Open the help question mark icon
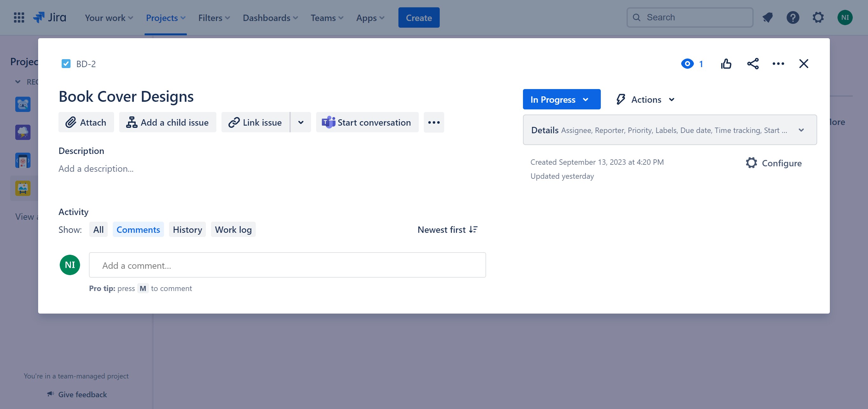Screen dimensions: 868x409 (792, 17)
